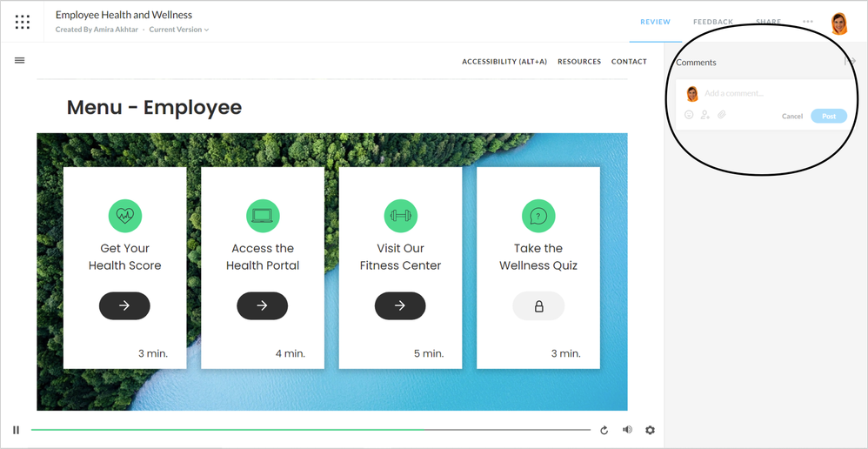
Task: Click the Take the Wellness Quiz card title
Action: pyautogui.click(x=538, y=257)
